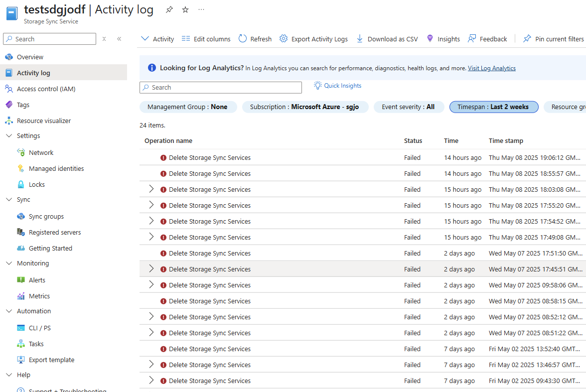This screenshot has height=392, width=586.
Task: Click the Getting Started cloud icon
Action: 21,248
